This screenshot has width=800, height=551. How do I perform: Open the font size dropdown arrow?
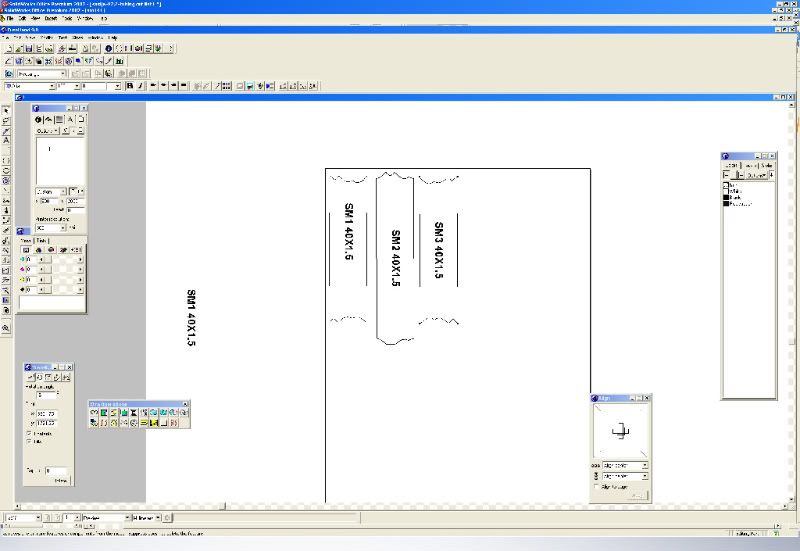click(x=77, y=86)
